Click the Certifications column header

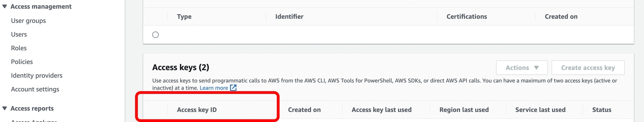(x=467, y=16)
